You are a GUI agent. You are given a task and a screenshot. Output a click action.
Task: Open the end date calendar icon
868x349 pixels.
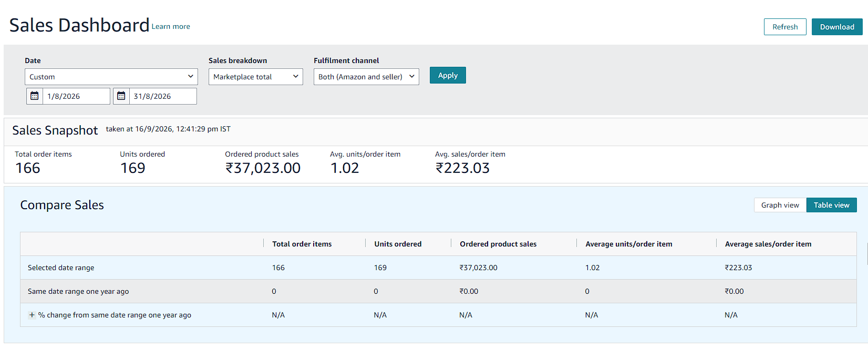121,96
